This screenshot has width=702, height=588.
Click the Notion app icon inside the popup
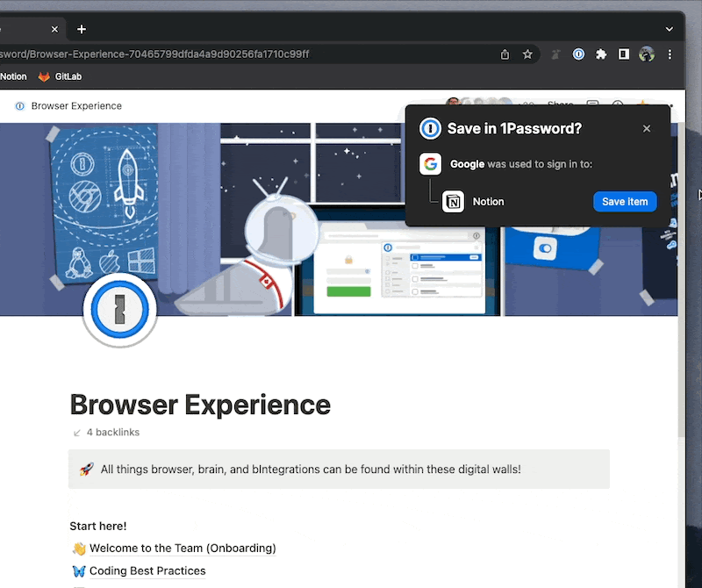tap(454, 201)
